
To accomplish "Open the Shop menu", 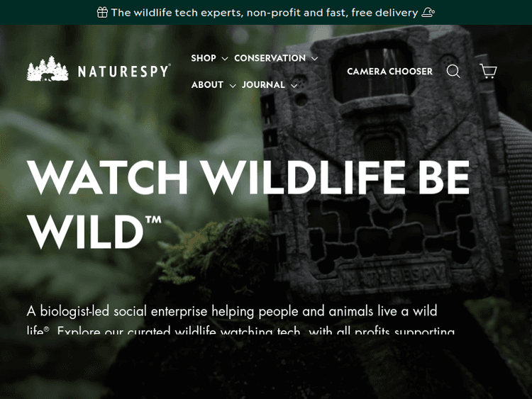I will [204, 58].
